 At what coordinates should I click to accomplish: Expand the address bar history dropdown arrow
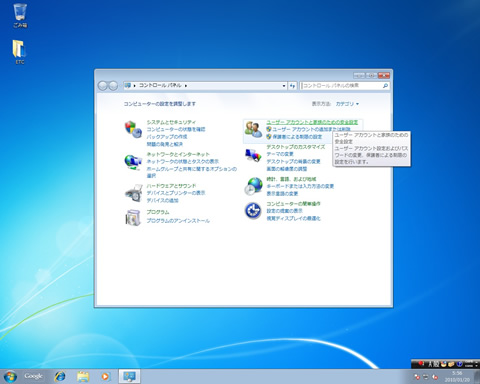point(284,86)
